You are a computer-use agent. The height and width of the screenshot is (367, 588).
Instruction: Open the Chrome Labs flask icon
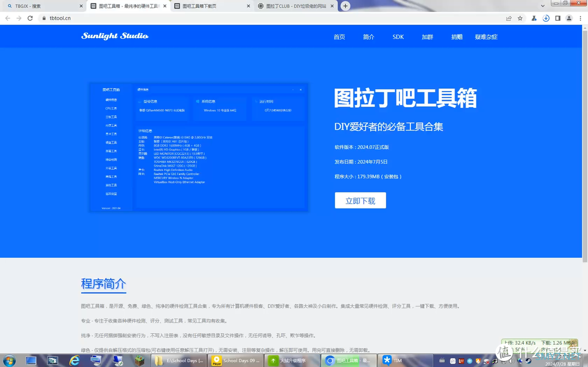[x=534, y=18]
